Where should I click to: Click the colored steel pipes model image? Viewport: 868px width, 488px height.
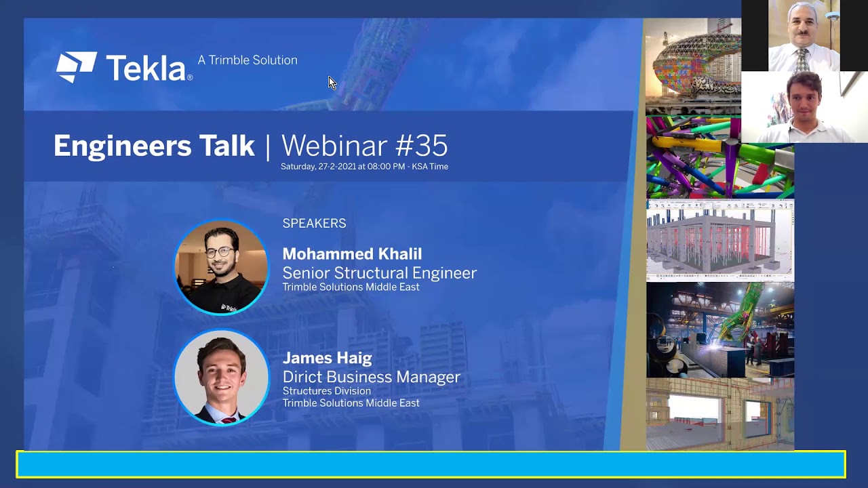(x=719, y=157)
